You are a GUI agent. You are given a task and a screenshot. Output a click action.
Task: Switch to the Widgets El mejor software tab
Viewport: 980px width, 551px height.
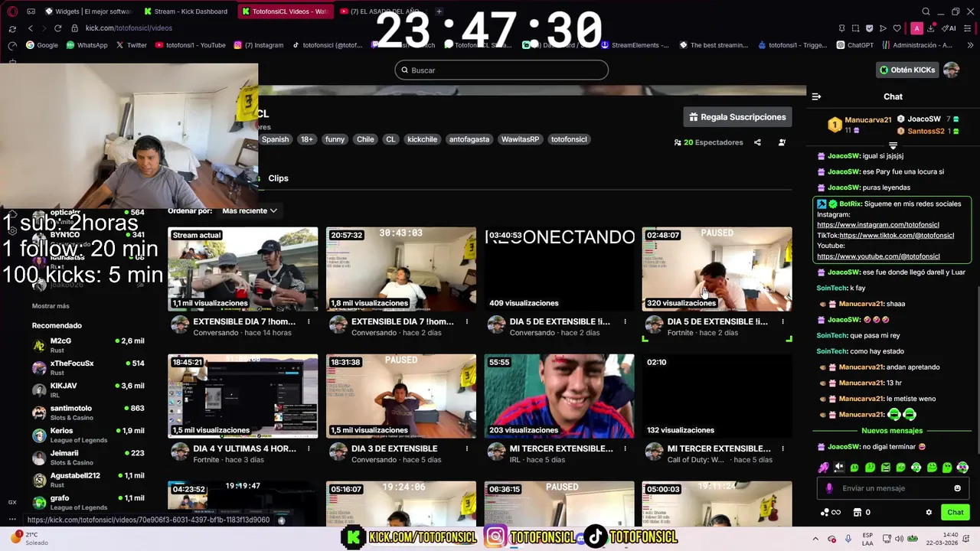[88, 11]
